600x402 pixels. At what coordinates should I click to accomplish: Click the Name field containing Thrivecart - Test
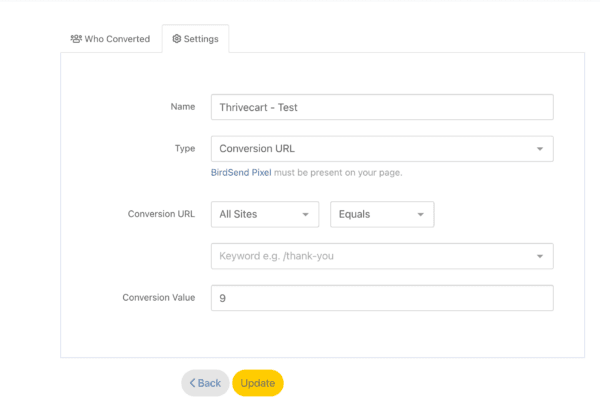click(x=381, y=107)
